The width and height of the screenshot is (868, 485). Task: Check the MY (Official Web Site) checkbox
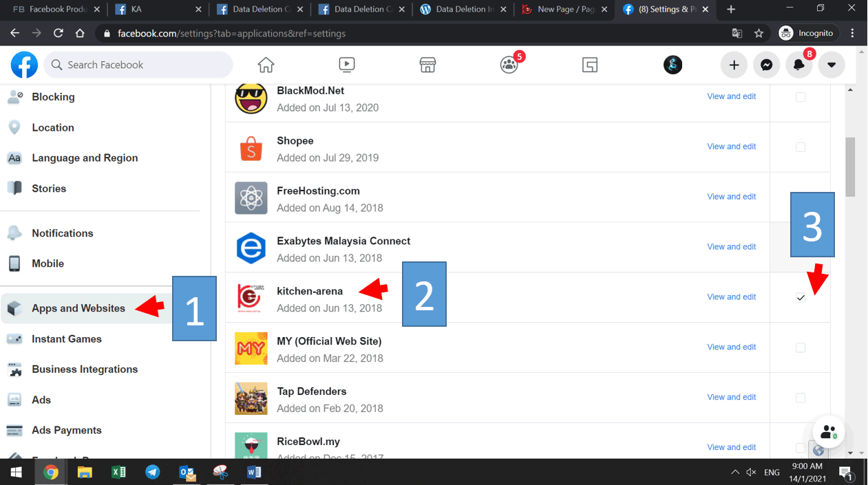[x=801, y=347]
